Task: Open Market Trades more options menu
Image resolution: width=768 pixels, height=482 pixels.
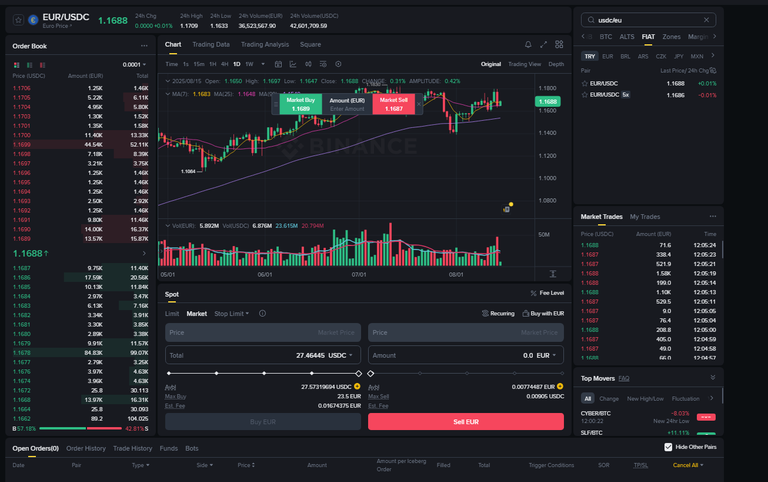Action: pyautogui.click(x=713, y=217)
